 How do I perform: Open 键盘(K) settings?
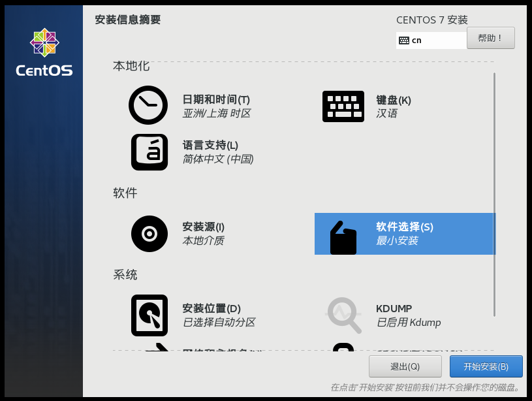[394, 100]
